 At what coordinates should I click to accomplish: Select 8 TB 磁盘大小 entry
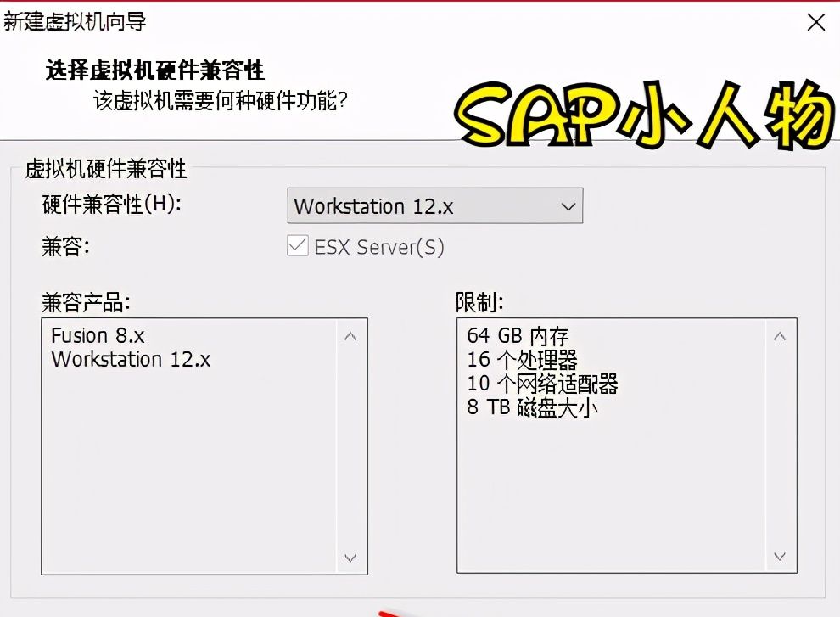point(523,407)
